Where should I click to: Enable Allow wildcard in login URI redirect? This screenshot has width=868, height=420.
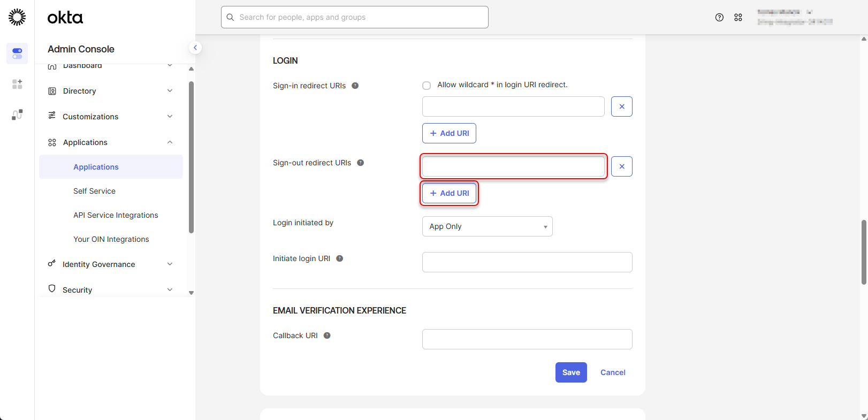point(427,86)
